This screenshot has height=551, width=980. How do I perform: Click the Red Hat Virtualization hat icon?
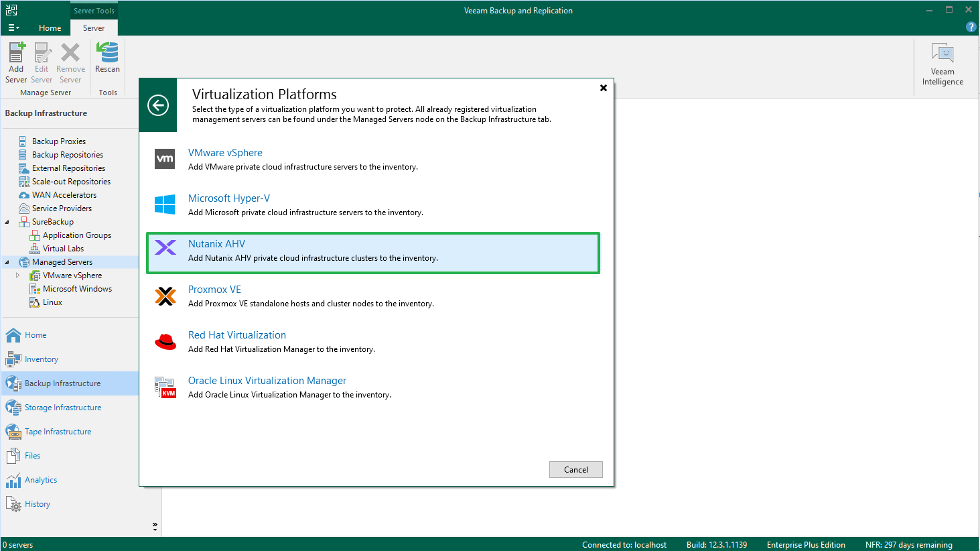(165, 342)
